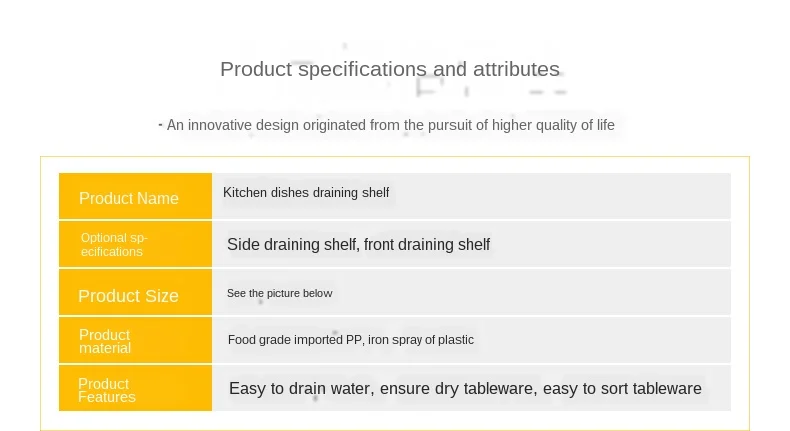
Task: Select the "ensure dry tableware" feature text
Action: click(x=457, y=388)
